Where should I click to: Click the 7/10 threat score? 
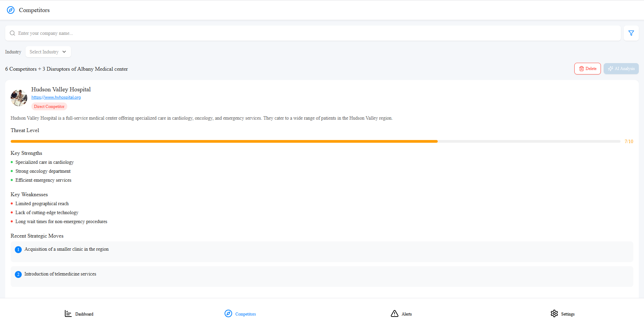tap(629, 141)
